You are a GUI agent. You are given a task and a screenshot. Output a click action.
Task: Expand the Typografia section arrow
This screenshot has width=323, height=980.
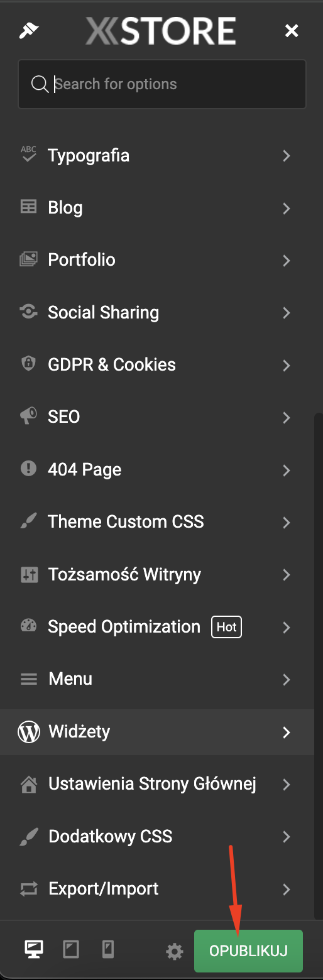pyautogui.click(x=287, y=155)
